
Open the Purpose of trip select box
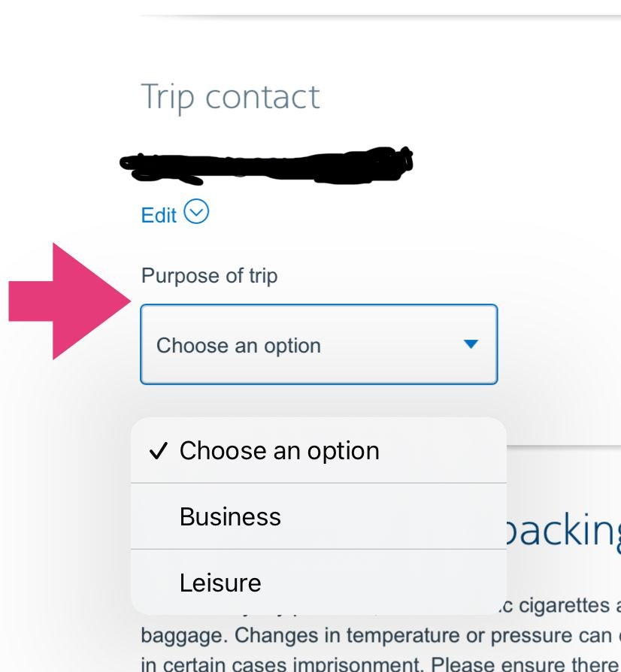[x=318, y=344]
